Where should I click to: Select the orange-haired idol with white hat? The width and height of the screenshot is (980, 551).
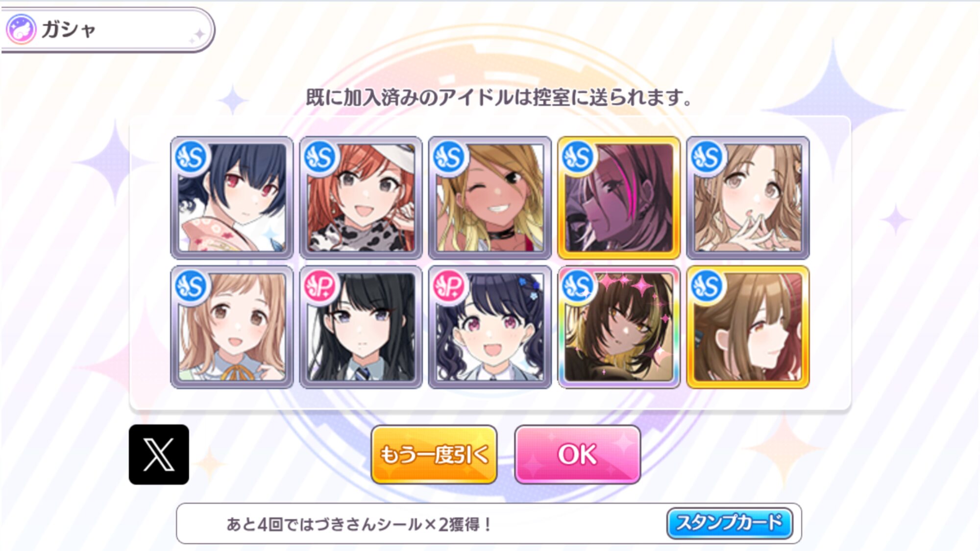[x=361, y=198]
